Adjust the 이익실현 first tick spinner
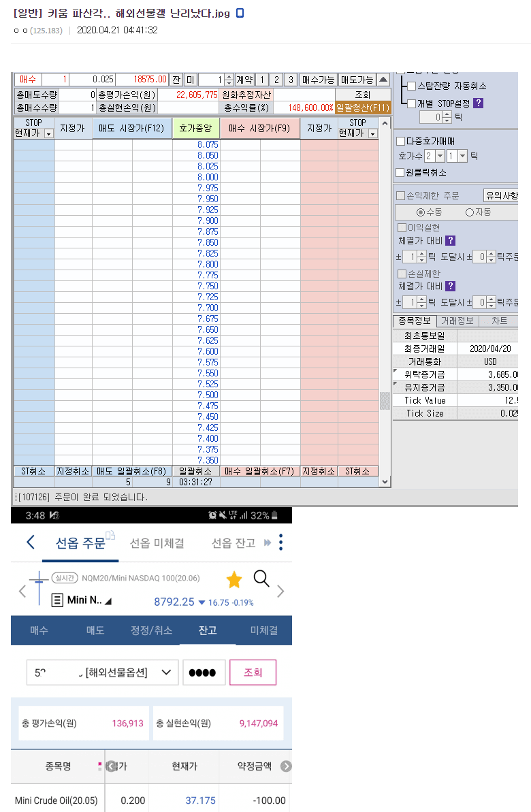This screenshot has height=812, width=531. point(421,257)
